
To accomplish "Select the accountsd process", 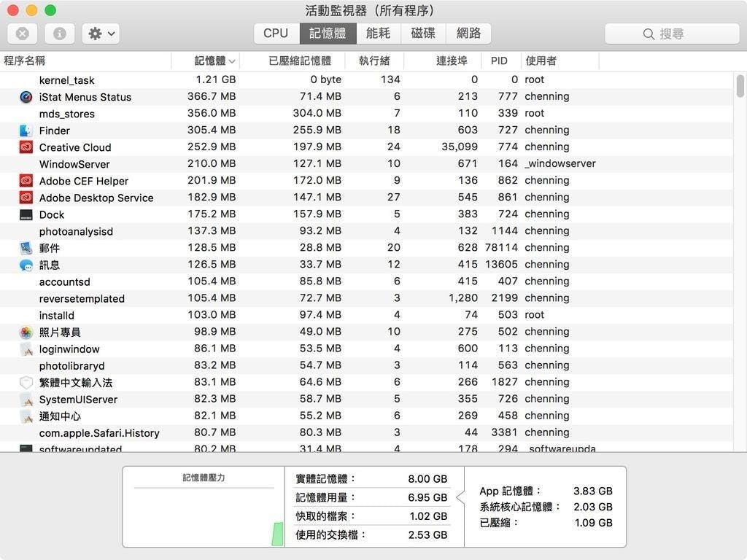I will (x=366, y=281).
